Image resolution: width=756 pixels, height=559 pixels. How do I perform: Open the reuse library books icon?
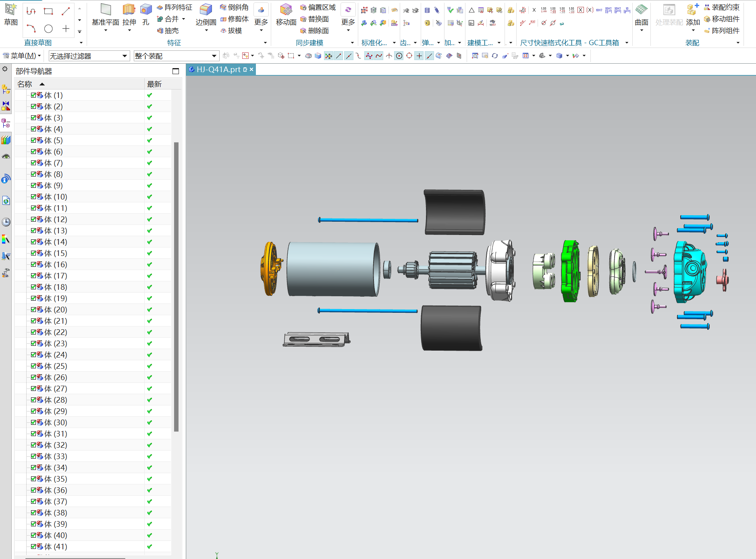click(x=6, y=140)
